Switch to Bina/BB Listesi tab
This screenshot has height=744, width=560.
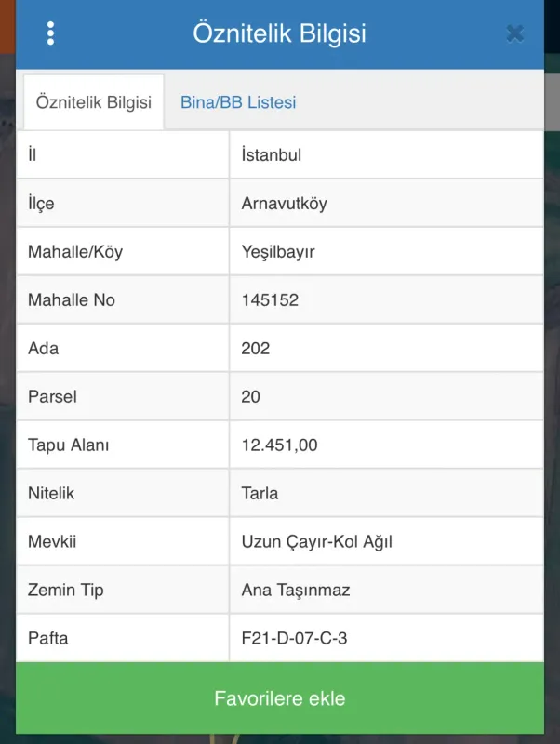point(238,102)
